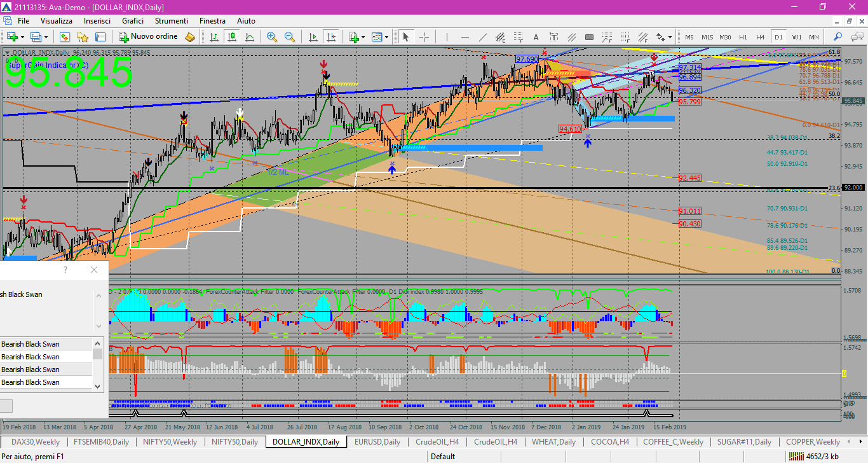Open the New Chart toolbar icon
The height and width of the screenshot is (463, 868).
pos(11,37)
